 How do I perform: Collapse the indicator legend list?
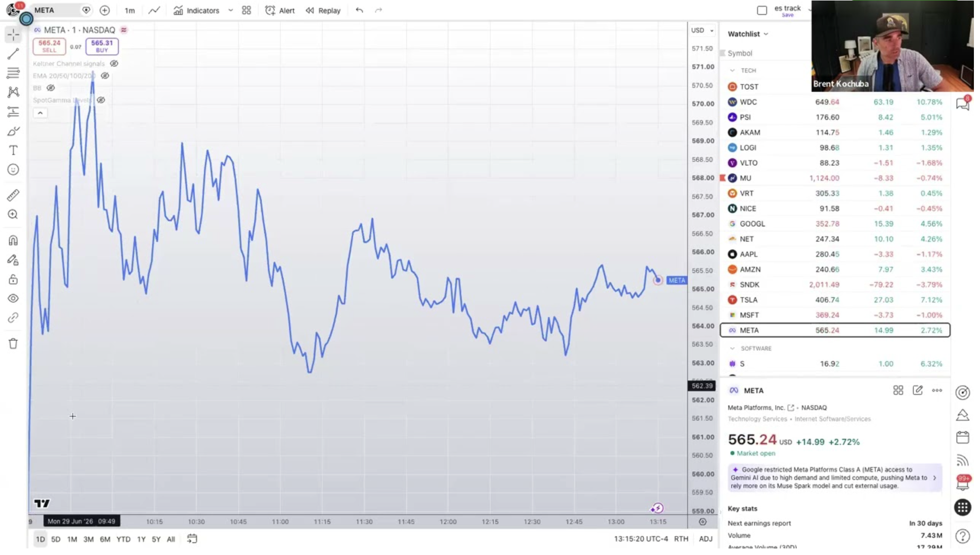[40, 113]
